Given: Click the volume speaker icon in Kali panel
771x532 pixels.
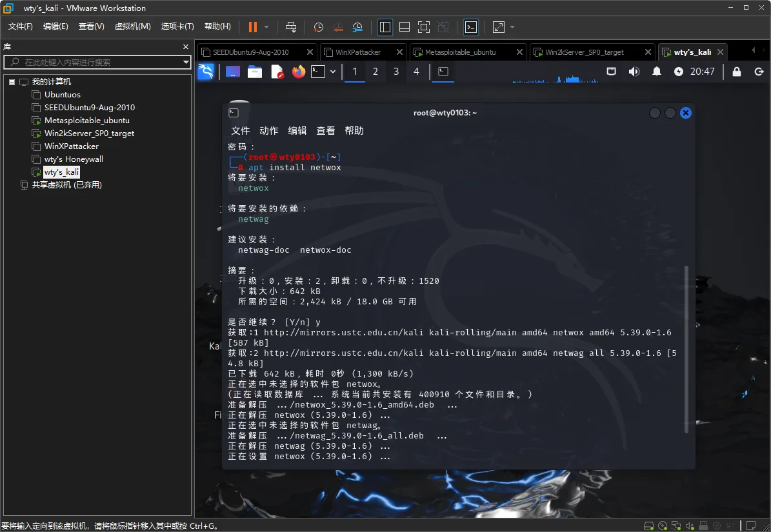Looking at the screenshot, I should [x=634, y=72].
